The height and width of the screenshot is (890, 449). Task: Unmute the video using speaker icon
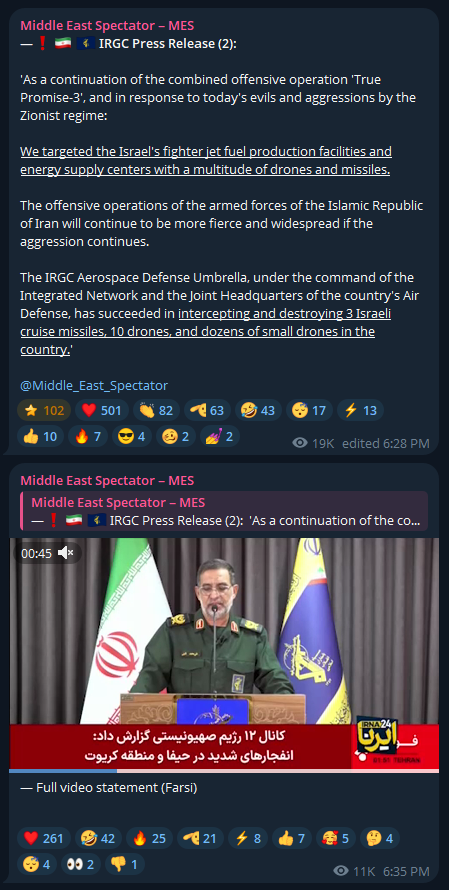coord(68,553)
